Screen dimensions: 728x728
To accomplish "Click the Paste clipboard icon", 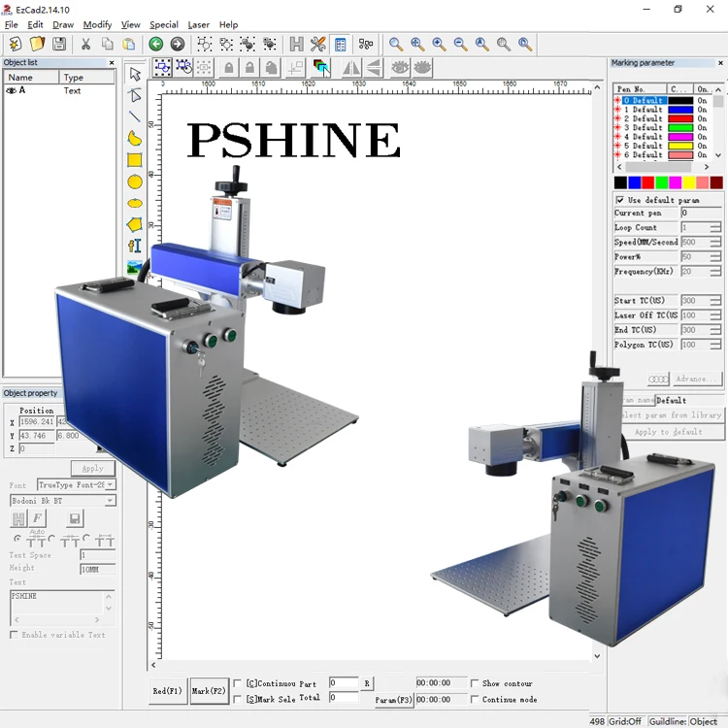I will coord(129,44).
